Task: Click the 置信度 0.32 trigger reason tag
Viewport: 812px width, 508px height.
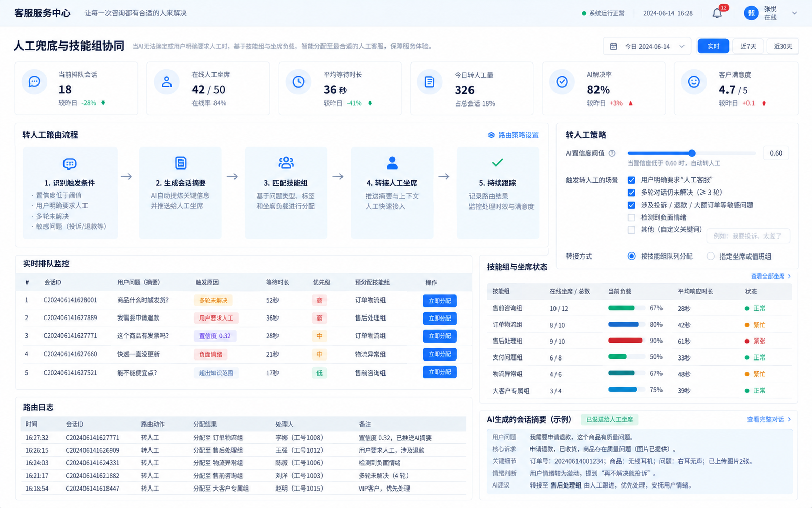Action: pos(215,336)
